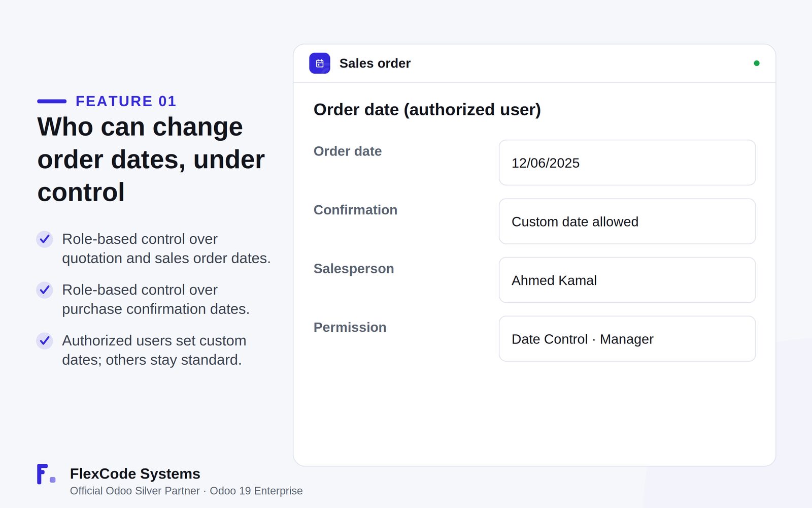Viewport: 812px width, 508px height.
Task: Click the checkmark icon beside quotation and sales order dates
Action: pyautogui.click(x=45, y=239)
